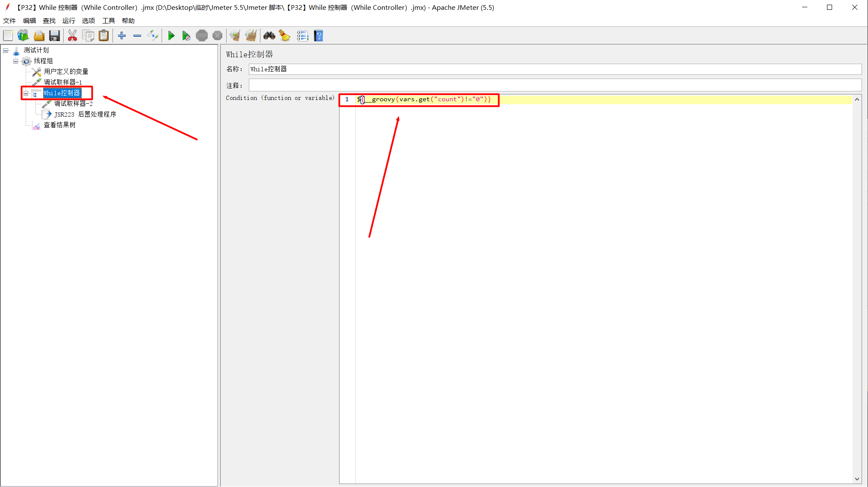Image resolution: width=868 pixels, height=487 pixels.
Task: Open the 文件 menu
Action: pos(9,21)
